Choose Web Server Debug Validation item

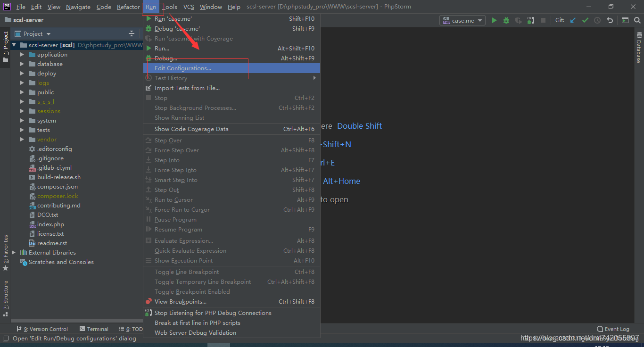point(231,333)
